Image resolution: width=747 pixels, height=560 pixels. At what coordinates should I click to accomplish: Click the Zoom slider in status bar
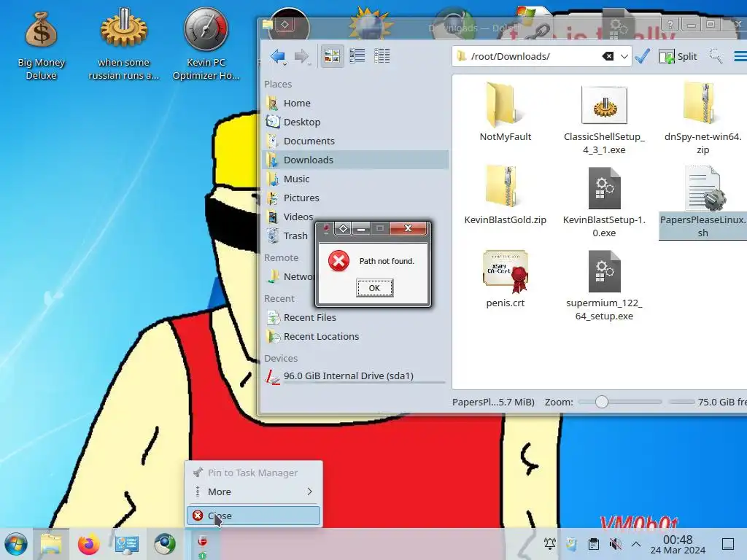pos(620,402)
